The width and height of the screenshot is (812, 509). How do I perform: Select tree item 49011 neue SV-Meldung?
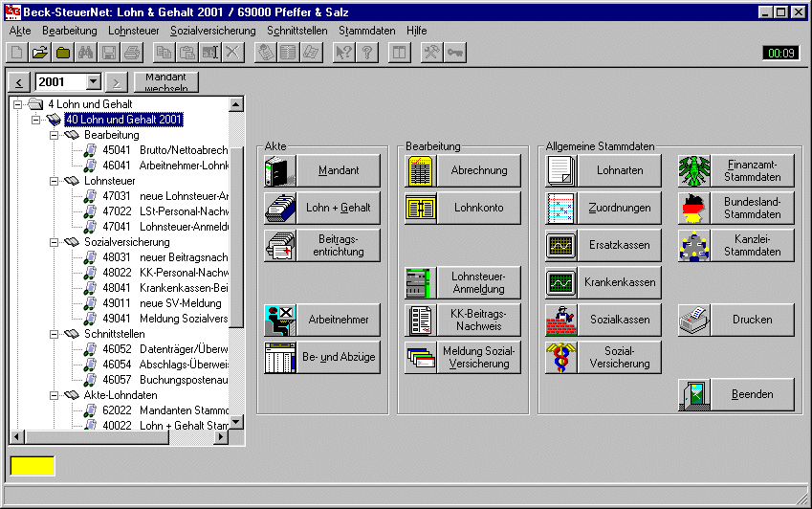pos(162,303)
